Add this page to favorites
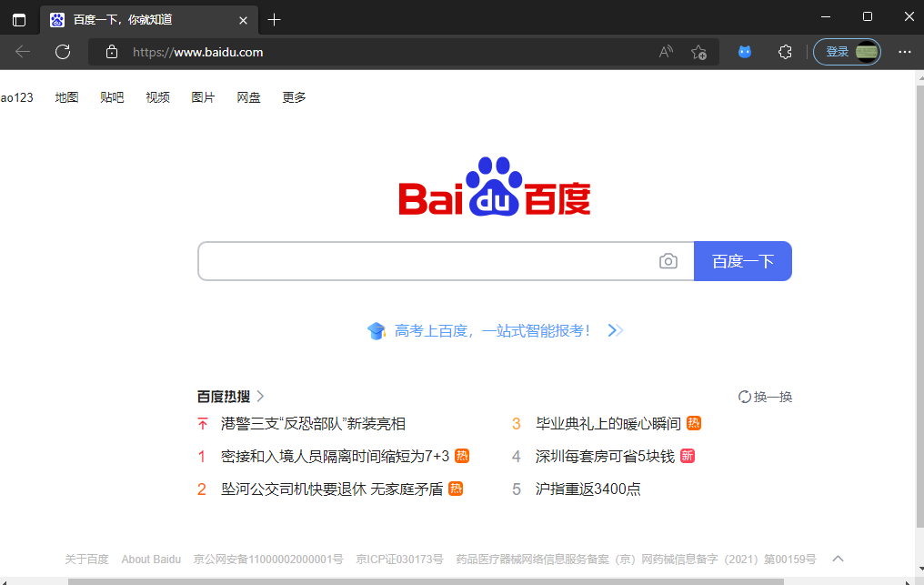This screenshot has height=585, width=924. [x=698, y=52]
